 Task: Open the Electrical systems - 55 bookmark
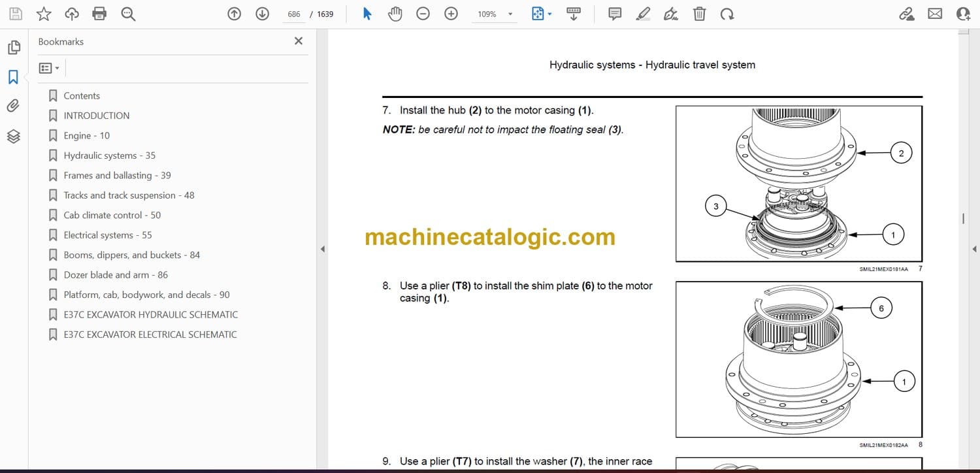pos(107,235)
